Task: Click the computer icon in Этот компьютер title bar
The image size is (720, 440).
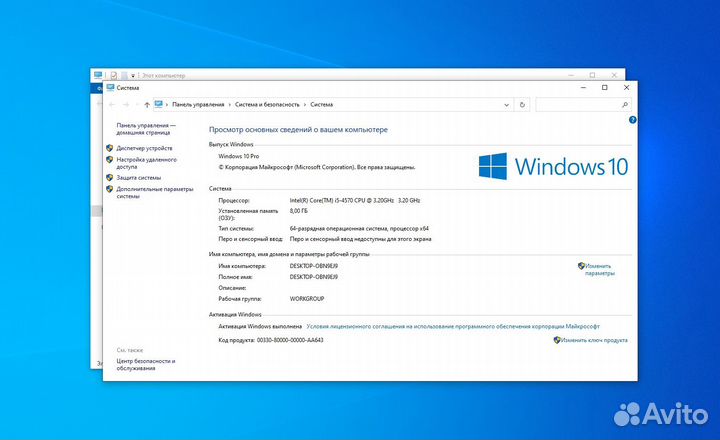Action: [98, 75]
